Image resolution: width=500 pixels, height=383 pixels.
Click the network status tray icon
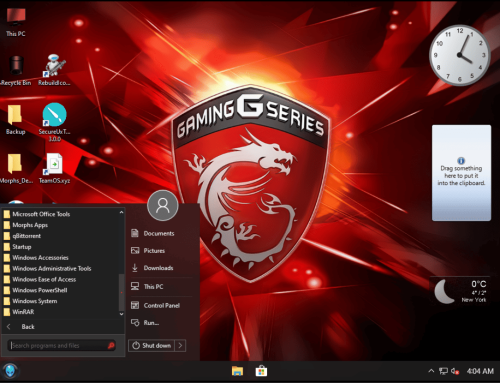(x=443, y=371)
